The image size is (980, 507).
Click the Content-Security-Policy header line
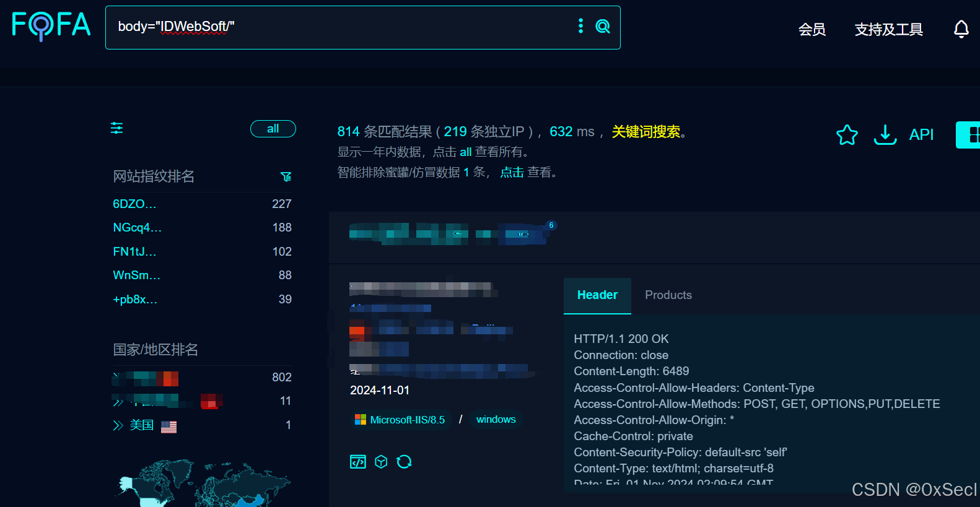pyautogui.click(x=680, y=453)
